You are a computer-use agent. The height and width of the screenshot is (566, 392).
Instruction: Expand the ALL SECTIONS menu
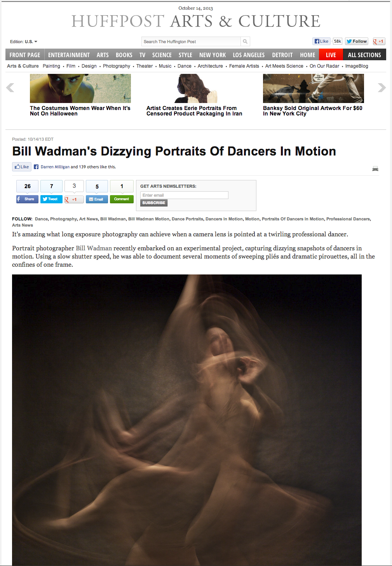pos(364,55)
